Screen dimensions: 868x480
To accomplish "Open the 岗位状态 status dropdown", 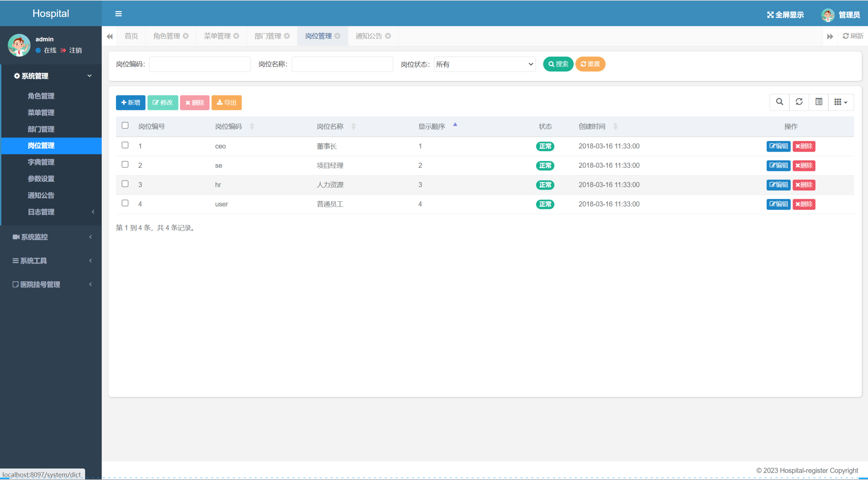I will 484,64.
